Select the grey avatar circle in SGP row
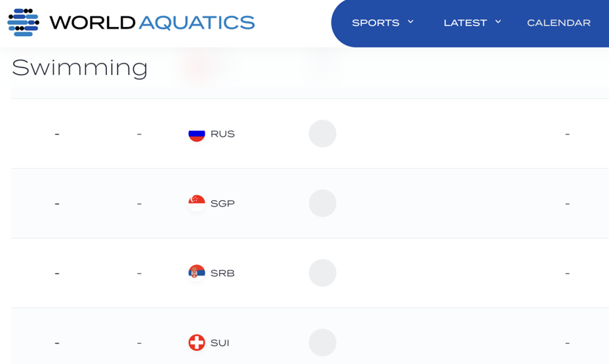The image size is (609, 364). point(322,203)
